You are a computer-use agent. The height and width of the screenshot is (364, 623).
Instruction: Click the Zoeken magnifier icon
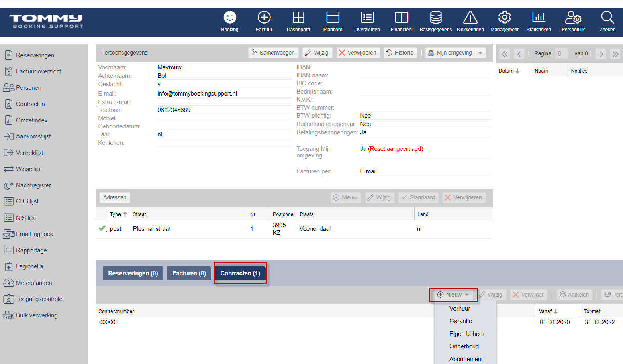pyautogui.click(x=607, y=18)
